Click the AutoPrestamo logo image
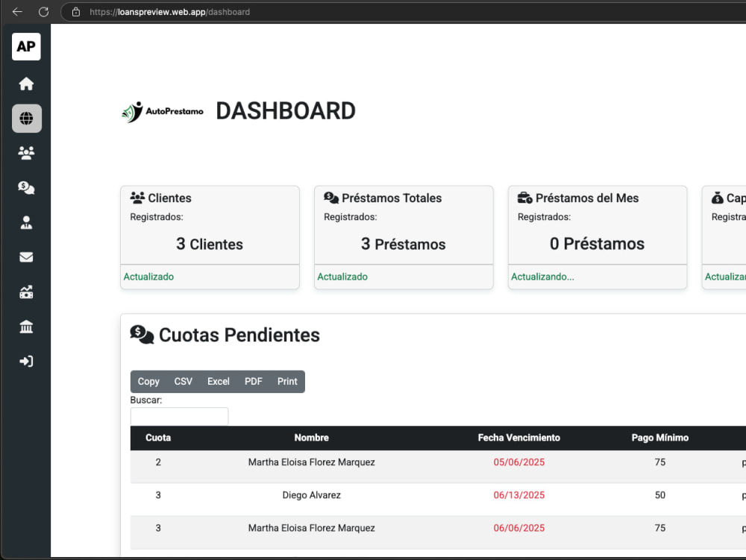Image resolution: width=746 pixels, height=560 pixels. [x=163, y=112]
